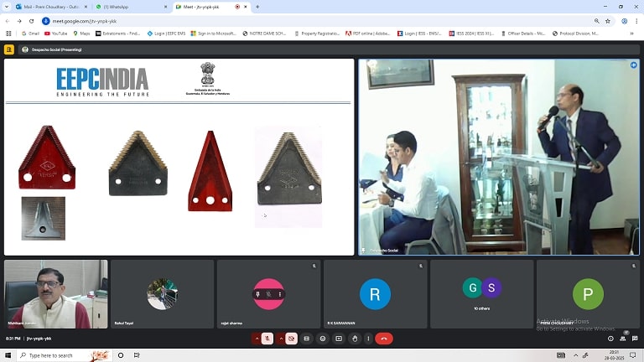This screenshot has width=644, height=362.
Task: Open the Chrome profile avatar
Action: [624, 21]
